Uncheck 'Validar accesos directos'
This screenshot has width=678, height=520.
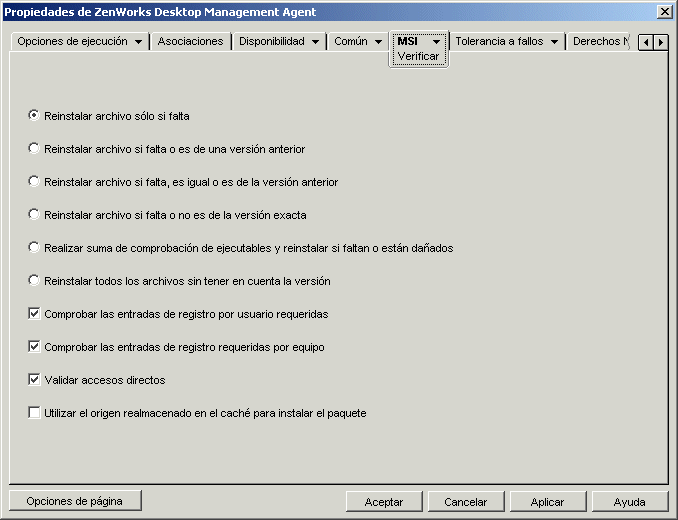(34, 380)
